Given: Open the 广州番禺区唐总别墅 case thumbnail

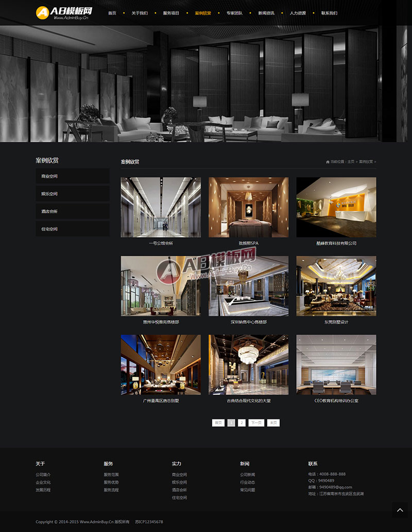Looking at the screenshot, I should (x=161, y=365).
